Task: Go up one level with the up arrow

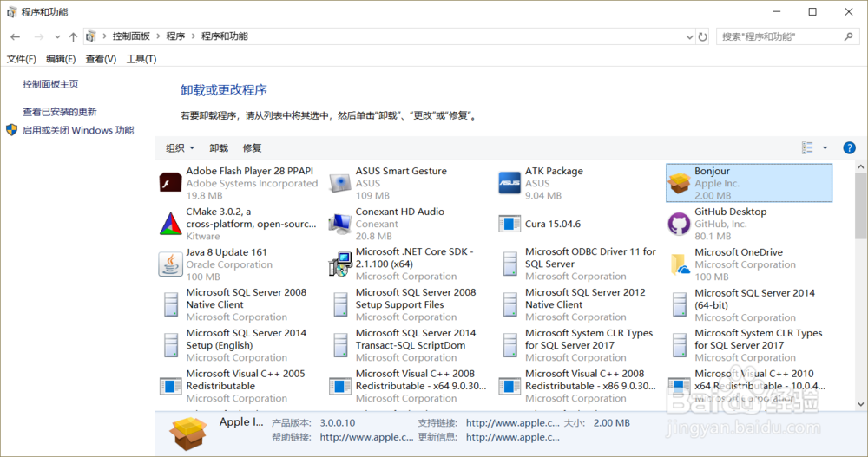Action: pos(73,36)
